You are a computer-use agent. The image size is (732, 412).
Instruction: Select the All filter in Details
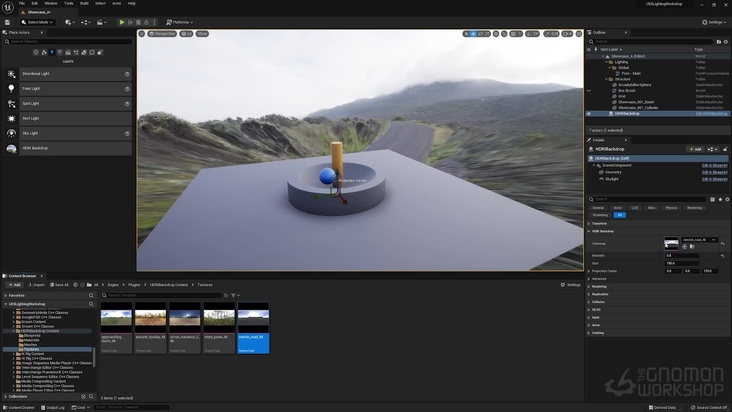pos(619,215)
